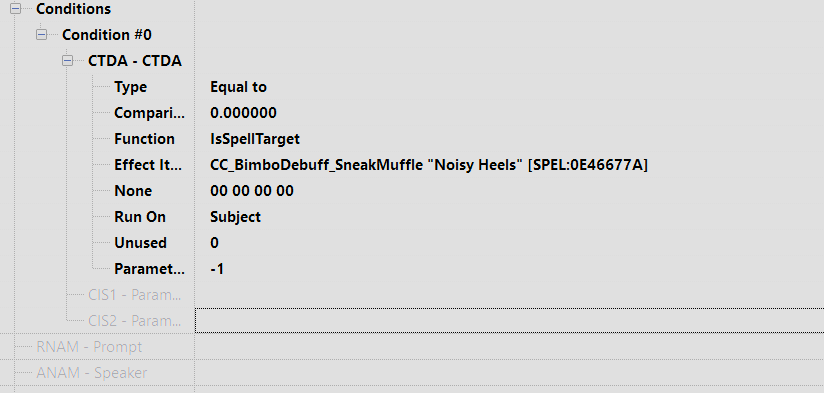Select the Conditions label
Image resolution: width=824 pixels, height=393 pixels.
[74, 9]
